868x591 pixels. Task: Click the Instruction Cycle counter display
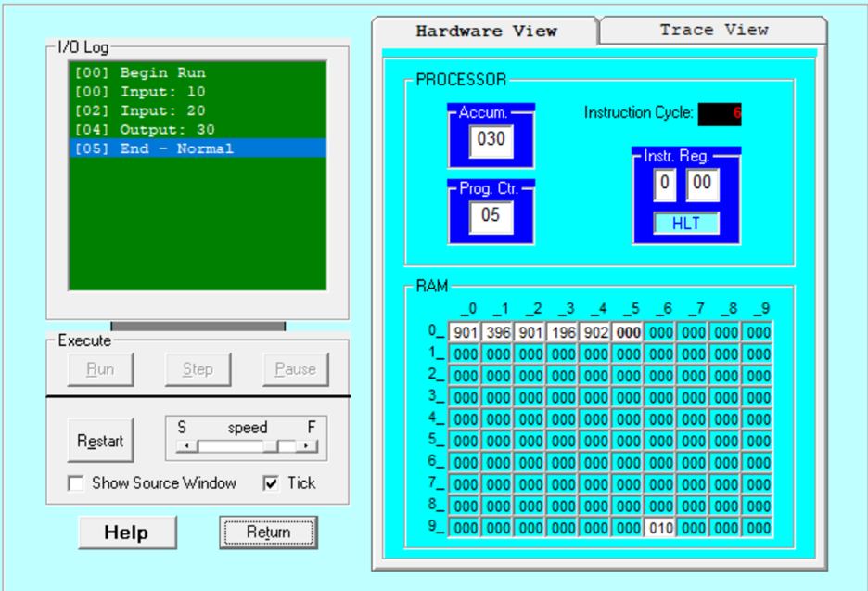pyautogui.click(x=719, y=114)
